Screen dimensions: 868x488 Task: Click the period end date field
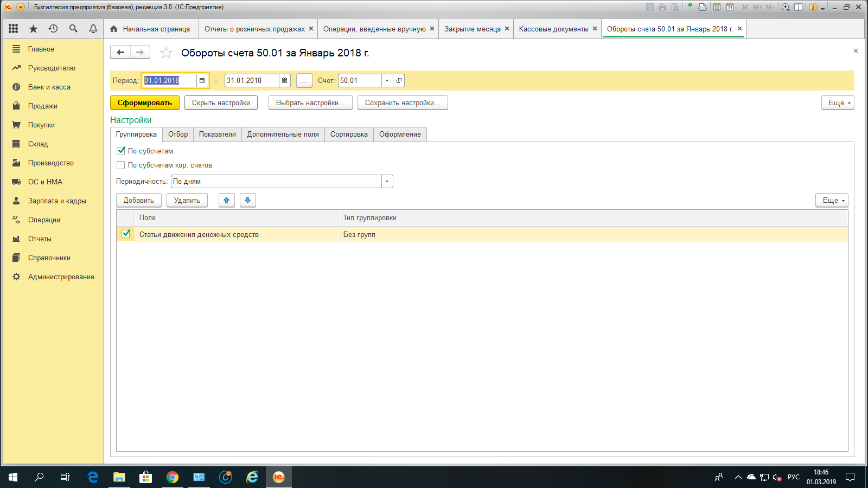(252, 80)
